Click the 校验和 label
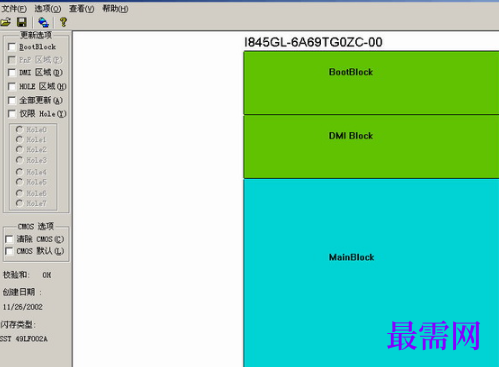 pyautogui.click(x=16, y=275)
